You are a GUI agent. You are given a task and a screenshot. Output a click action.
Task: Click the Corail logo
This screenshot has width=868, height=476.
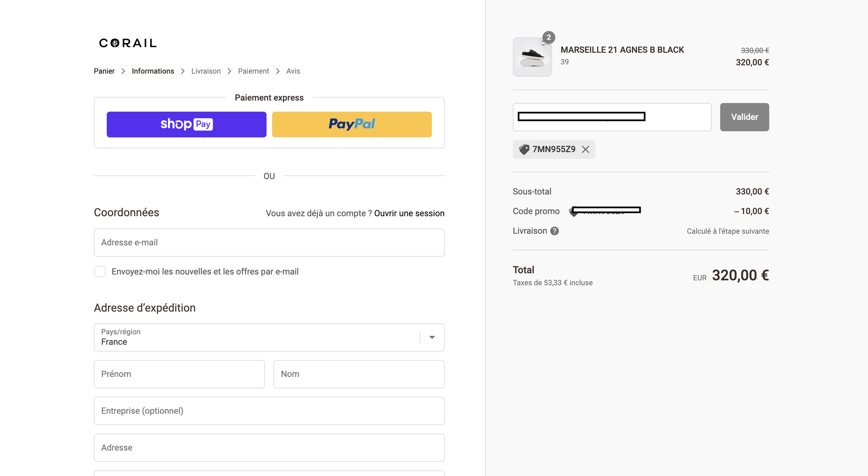coord(128,43)
